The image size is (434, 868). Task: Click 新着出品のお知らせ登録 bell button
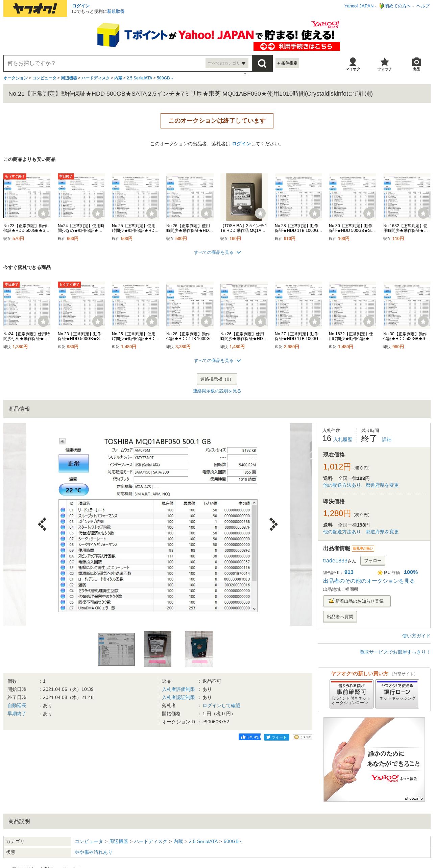(x=357, y=601)
